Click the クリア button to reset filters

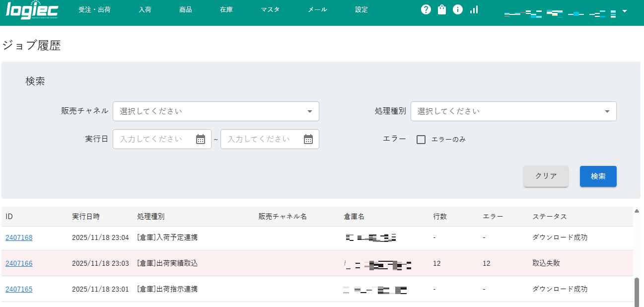click(x=546, y=176)
